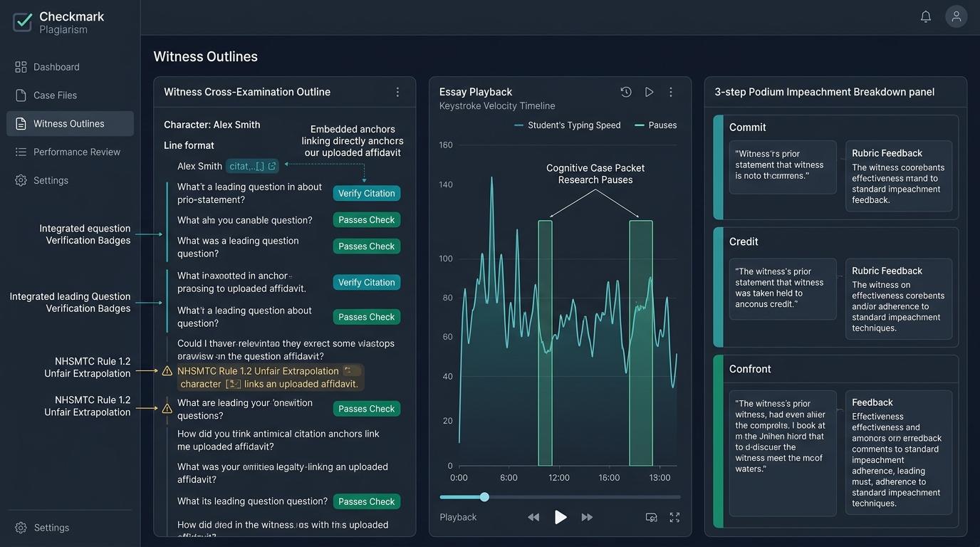Screen dimensions: 980x547
Task: Select the highlighted NHSMTC Rule 1.2 Unfair Extrapolation line
Action: pos(270,377)
